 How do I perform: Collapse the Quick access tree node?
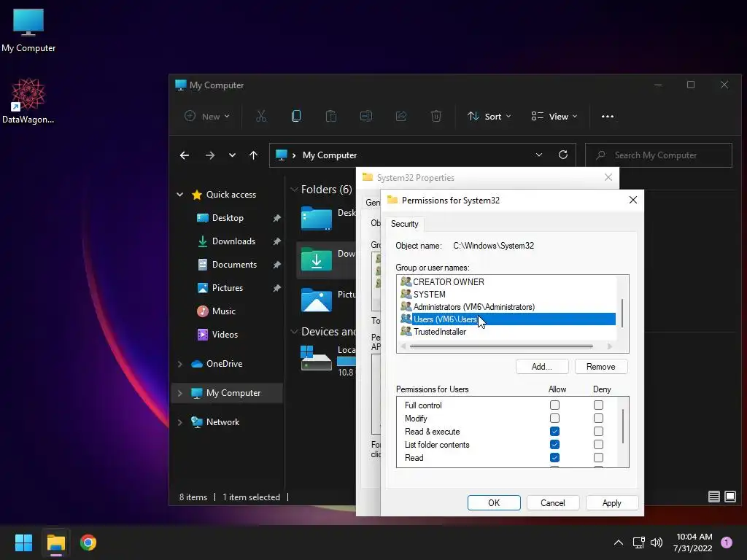click(x=180, y=194)
